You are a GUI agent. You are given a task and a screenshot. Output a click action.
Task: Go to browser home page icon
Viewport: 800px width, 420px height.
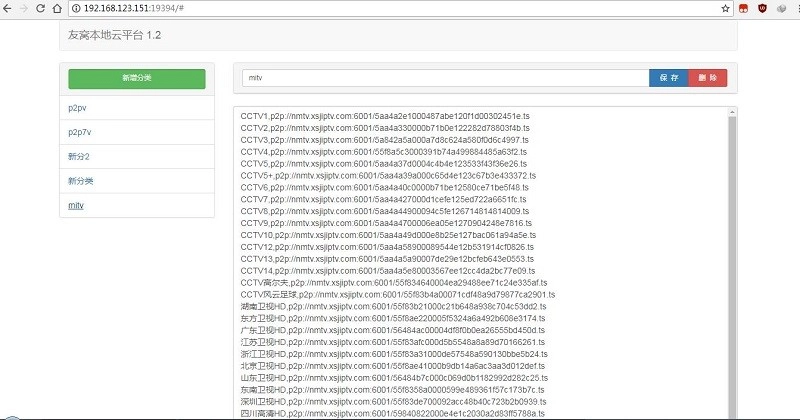pos(69,7)
